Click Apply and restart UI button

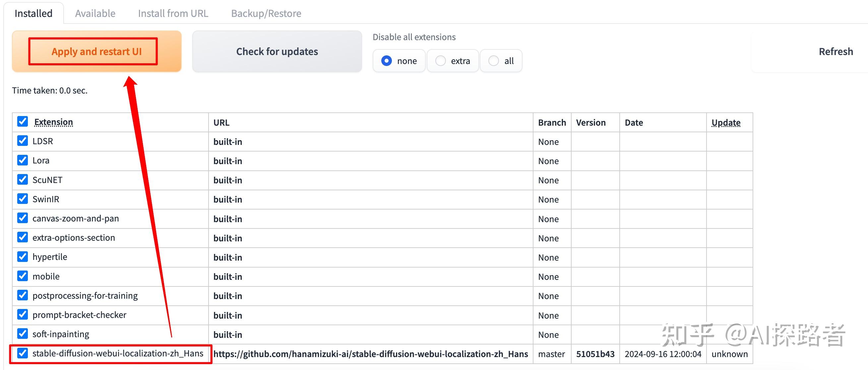(x=96, y=51)
